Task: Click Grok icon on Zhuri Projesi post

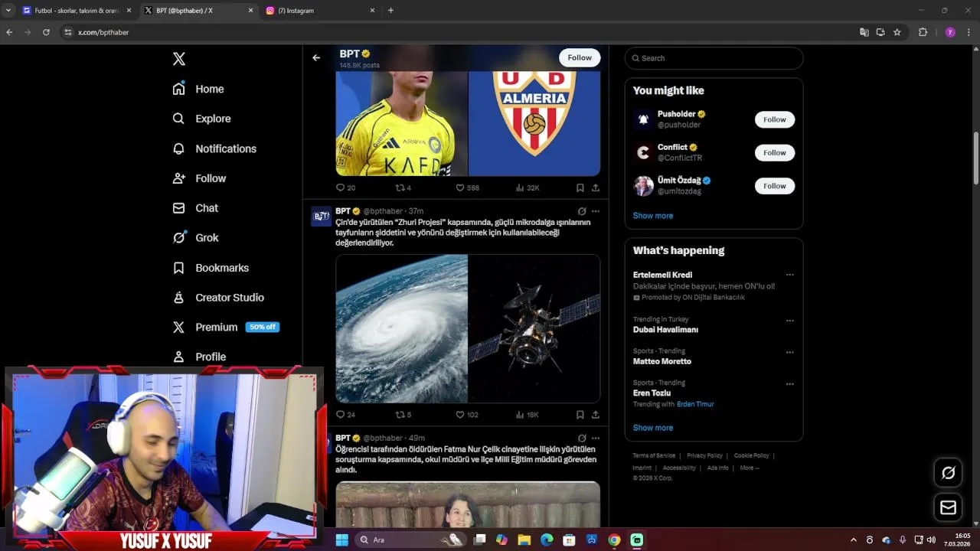Action: [x=582, y=211]
